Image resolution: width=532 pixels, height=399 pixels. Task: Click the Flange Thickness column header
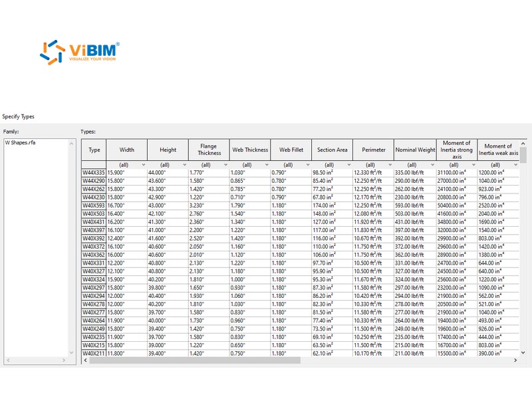tap(209, 150)
